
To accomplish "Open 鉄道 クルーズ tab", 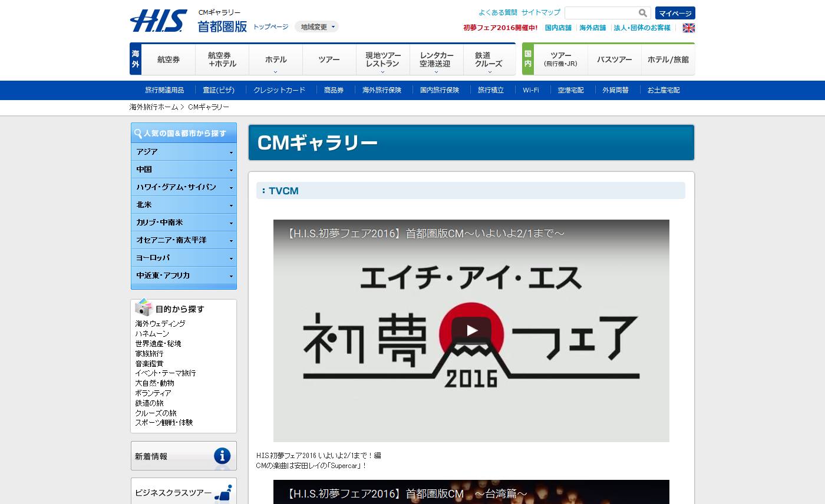I will coord(489,59).
